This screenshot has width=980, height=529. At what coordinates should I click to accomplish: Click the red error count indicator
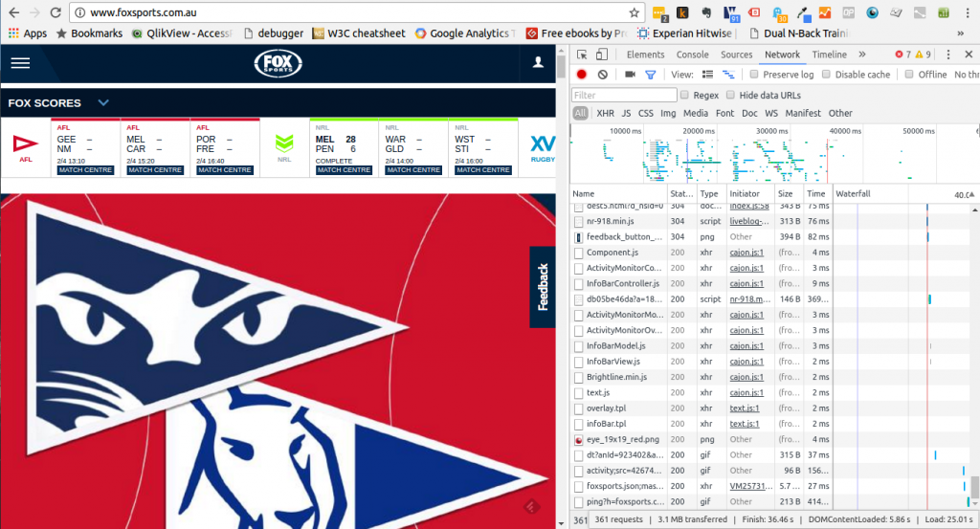click(903, 55)
